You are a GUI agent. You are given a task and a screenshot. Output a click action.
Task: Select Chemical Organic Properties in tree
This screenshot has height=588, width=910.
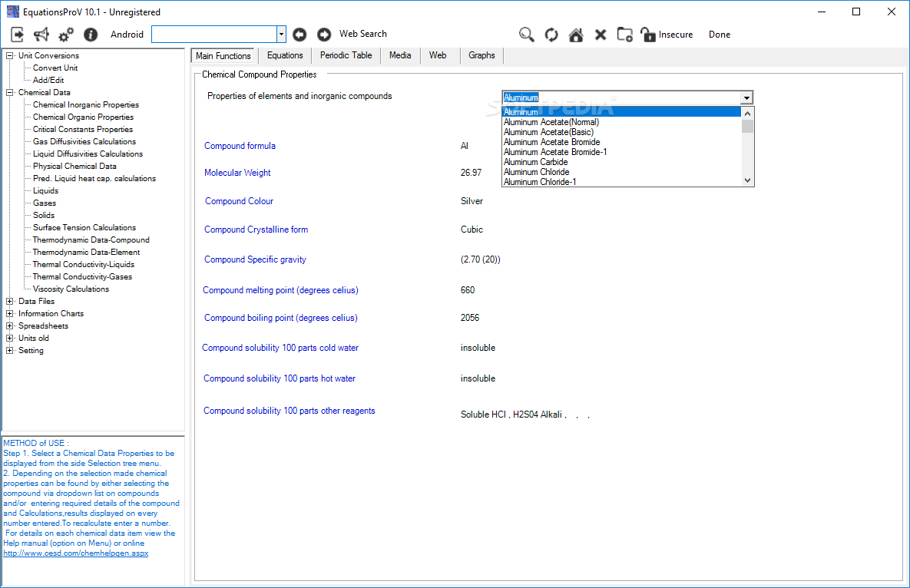83,117
